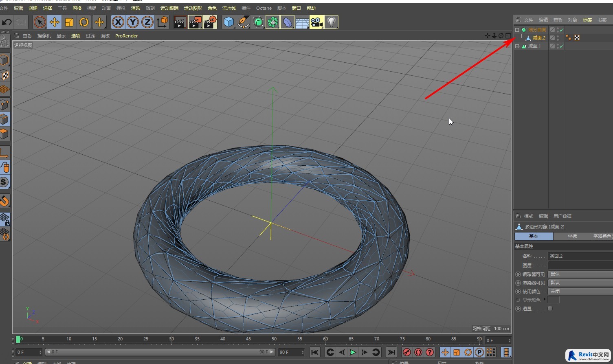Toggle Z axis lock
This screenshot has height=364, width=613.
pos(147,22)
